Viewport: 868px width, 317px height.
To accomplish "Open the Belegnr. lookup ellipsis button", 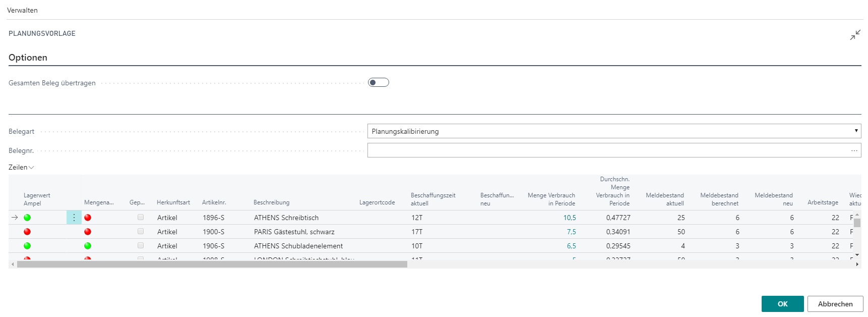I will [x=854, y=150].
